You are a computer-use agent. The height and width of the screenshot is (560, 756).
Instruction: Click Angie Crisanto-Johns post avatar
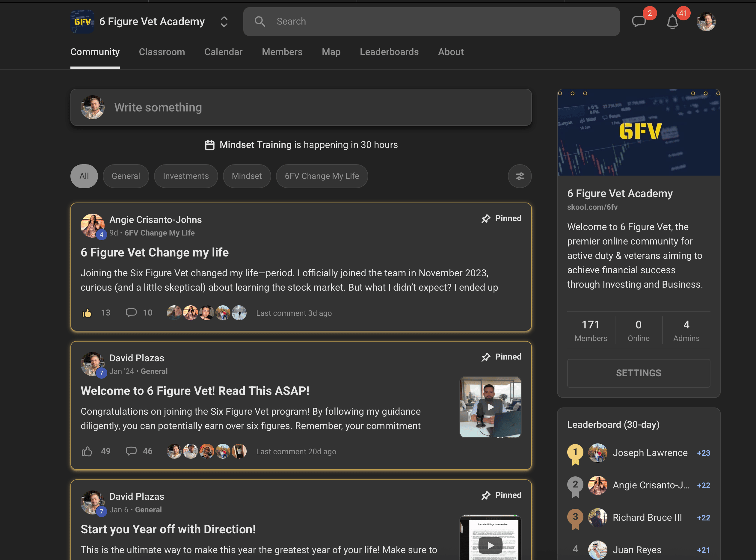(93, 226)
